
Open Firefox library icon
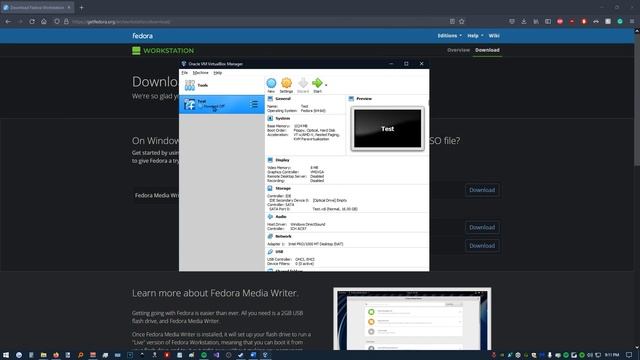coord(536,21)
